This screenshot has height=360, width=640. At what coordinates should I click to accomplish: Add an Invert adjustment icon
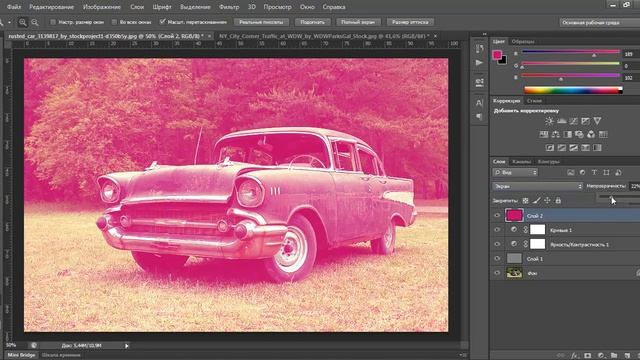[550, 148]
